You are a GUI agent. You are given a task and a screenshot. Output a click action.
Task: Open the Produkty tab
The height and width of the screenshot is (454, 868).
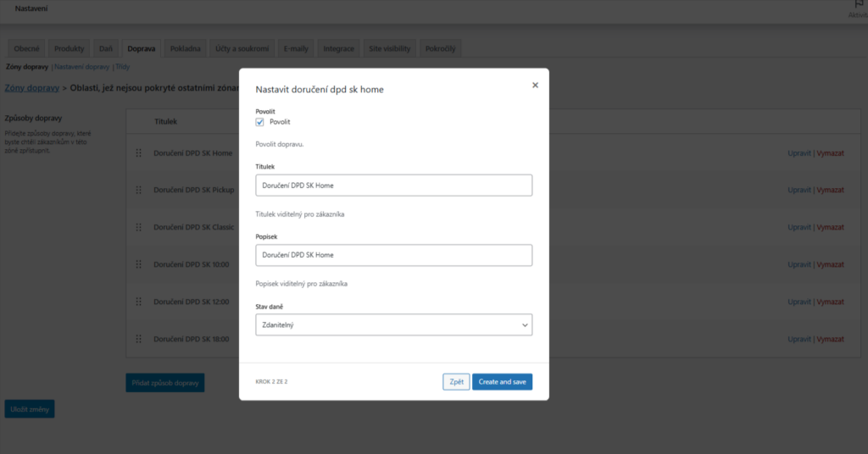click(70, 48)
